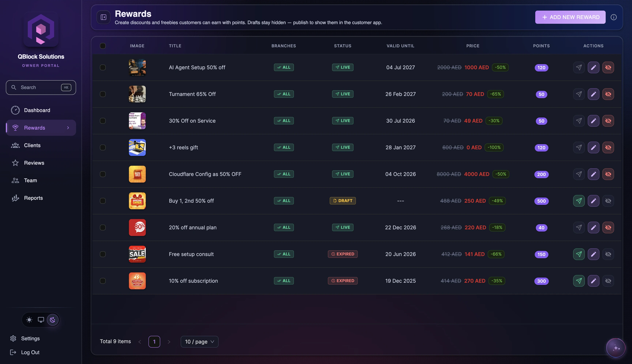Click the DRAFT status badge on Buy 1, 2nd 50% off
Image resolution: width=632 pixels, height=364 pixels.
(343, 201)
